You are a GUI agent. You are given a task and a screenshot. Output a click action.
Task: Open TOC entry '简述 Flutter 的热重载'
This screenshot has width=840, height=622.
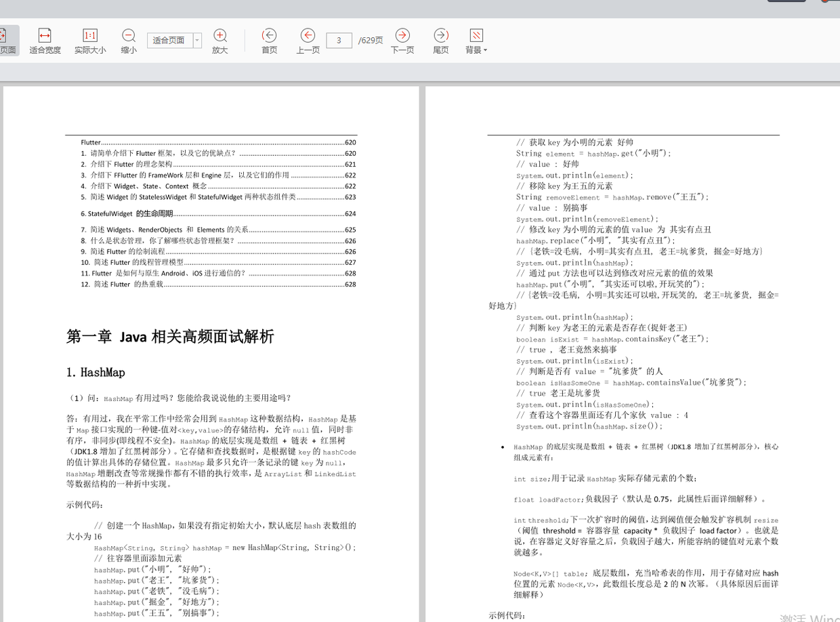[x=218, y=285]
